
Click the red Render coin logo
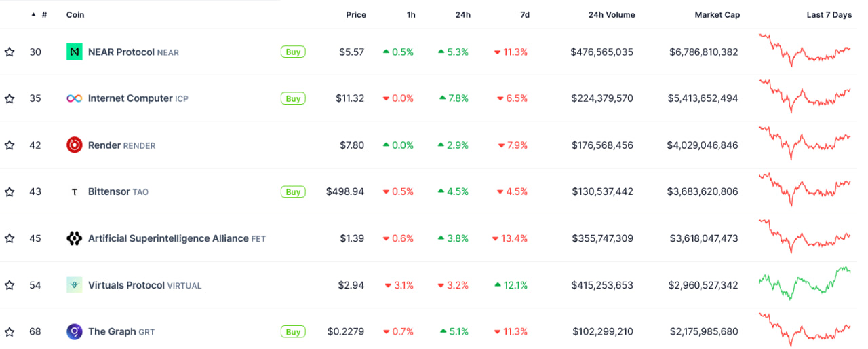[x=75, y=145]
